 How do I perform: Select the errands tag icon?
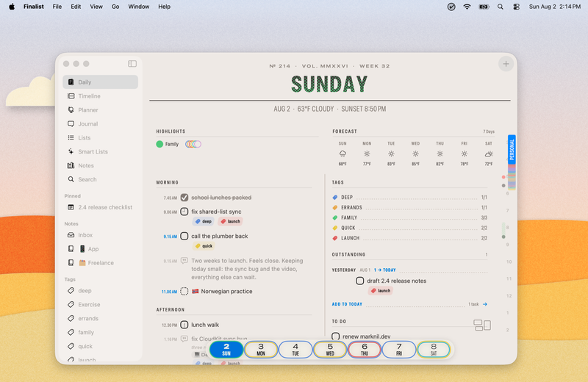click(71, 318)
